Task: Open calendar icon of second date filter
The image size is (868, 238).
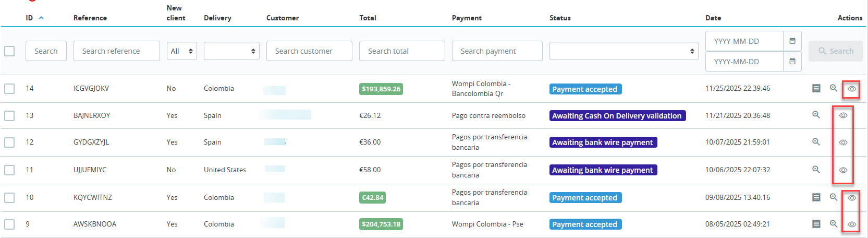Action: coord(792,61)
